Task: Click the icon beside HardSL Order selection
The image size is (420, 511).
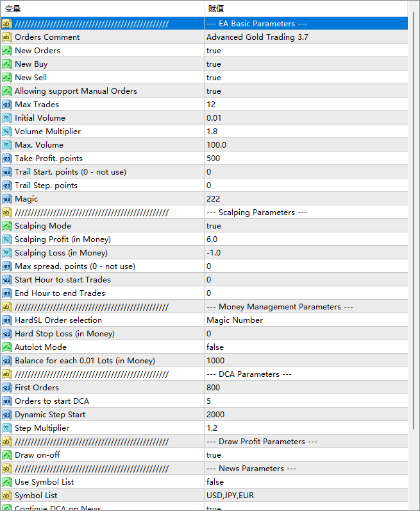Action: point(7,320)
